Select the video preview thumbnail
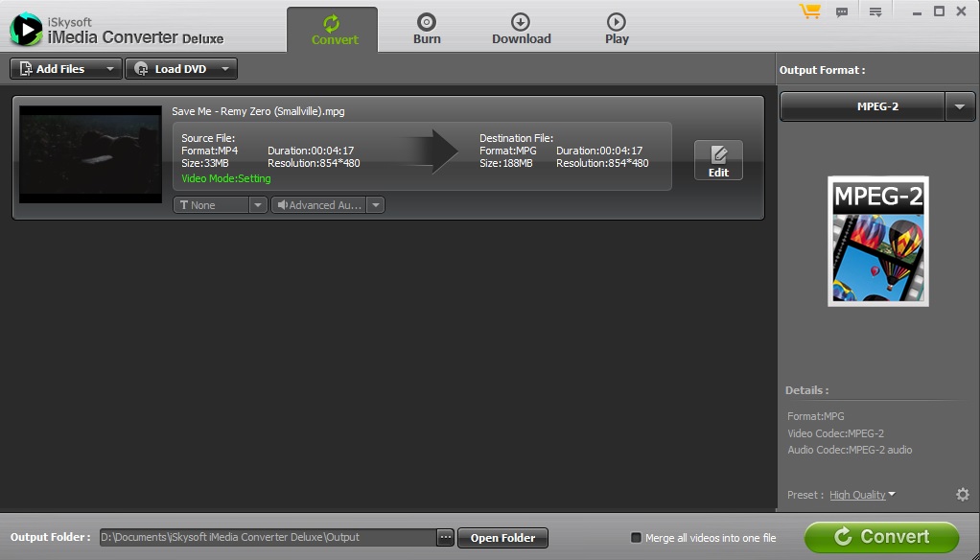Viewport: 980px width, 560px height. [x=91, y=154]
